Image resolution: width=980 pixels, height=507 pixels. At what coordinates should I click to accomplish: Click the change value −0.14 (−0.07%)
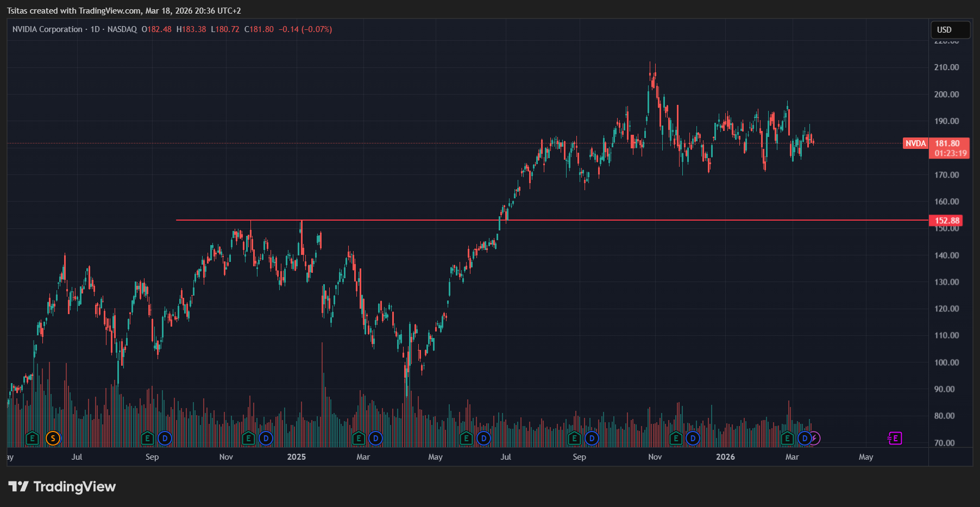point(305,29)
